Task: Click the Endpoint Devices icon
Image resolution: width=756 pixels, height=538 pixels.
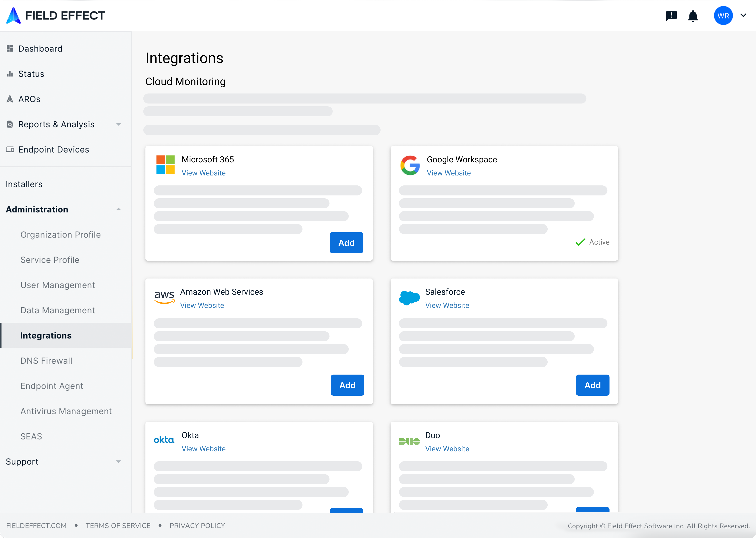Action: click(x=10, y=149)
